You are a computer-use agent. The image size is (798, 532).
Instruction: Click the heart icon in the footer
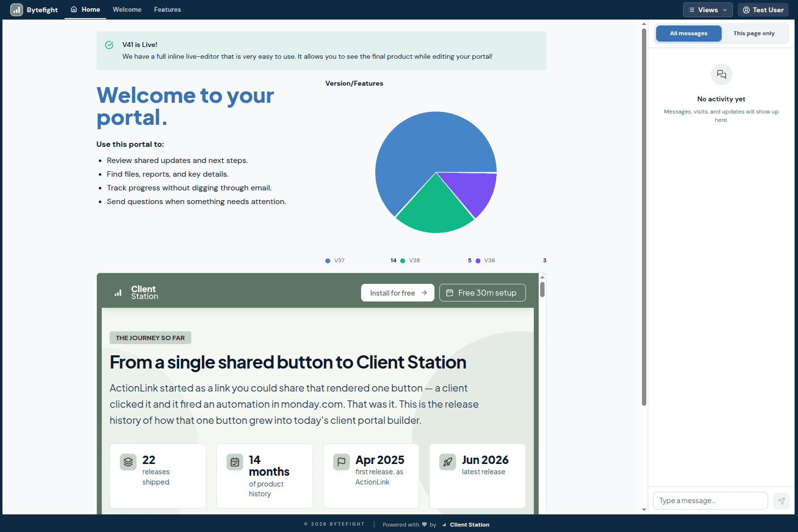tap(425, 525)
